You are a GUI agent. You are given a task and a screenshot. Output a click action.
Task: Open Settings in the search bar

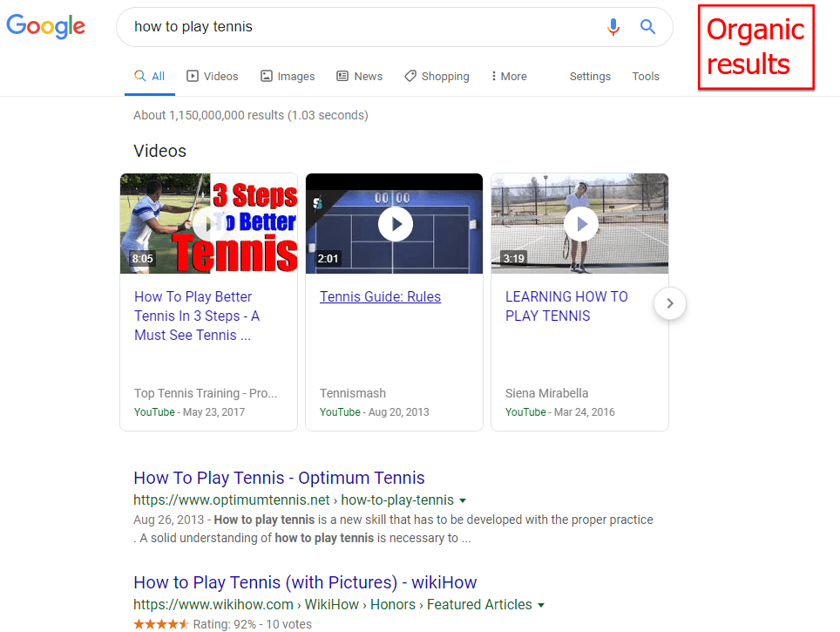click(x=590, y=76)
